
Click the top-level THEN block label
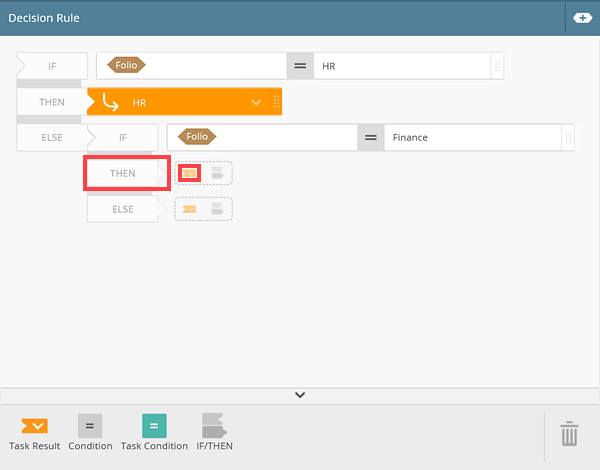(x=52, y=102)
